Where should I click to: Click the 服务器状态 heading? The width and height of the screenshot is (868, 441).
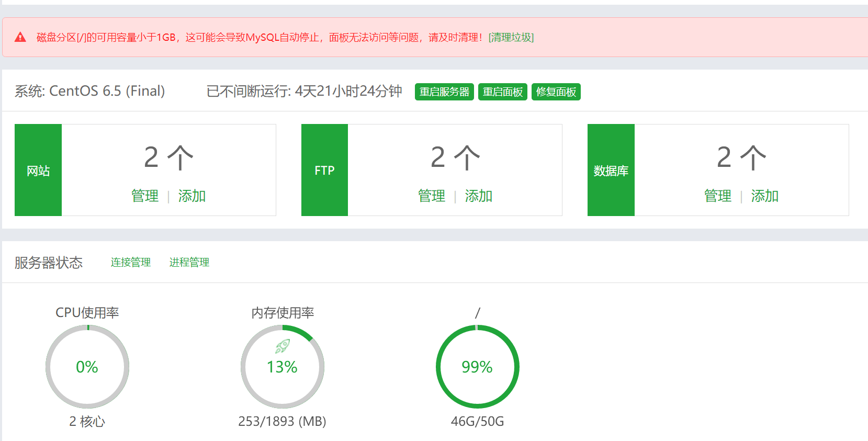49,262
